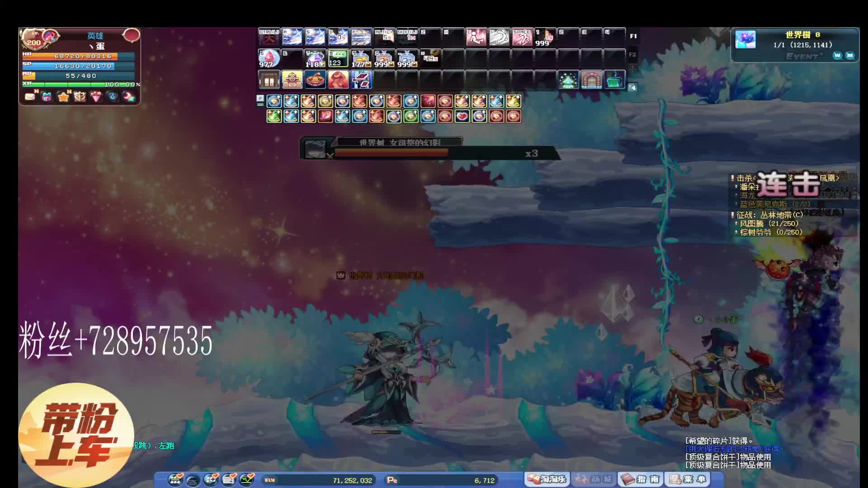Use the red crystal item in slot 5

(269, 58)
